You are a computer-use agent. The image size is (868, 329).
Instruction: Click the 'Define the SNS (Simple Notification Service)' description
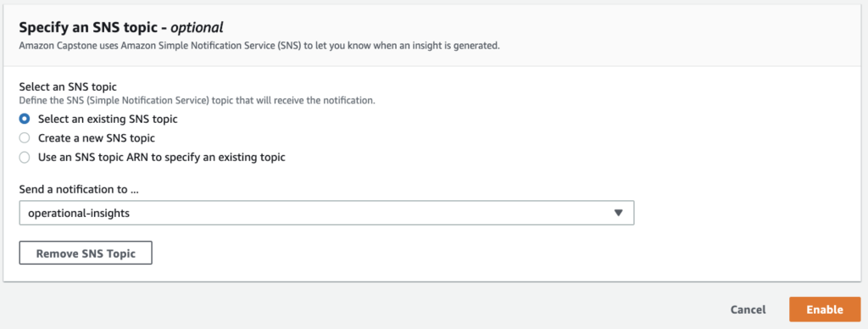(197, 101)
